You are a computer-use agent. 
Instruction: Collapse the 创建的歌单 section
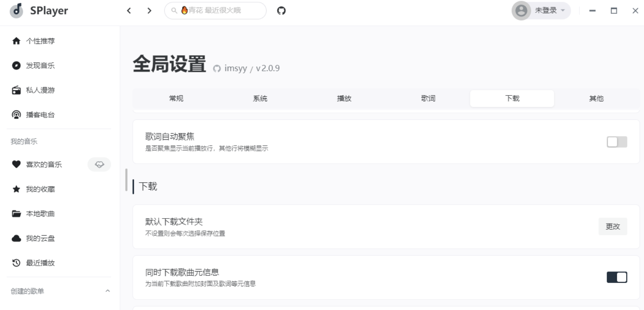(x=108, y=291)
